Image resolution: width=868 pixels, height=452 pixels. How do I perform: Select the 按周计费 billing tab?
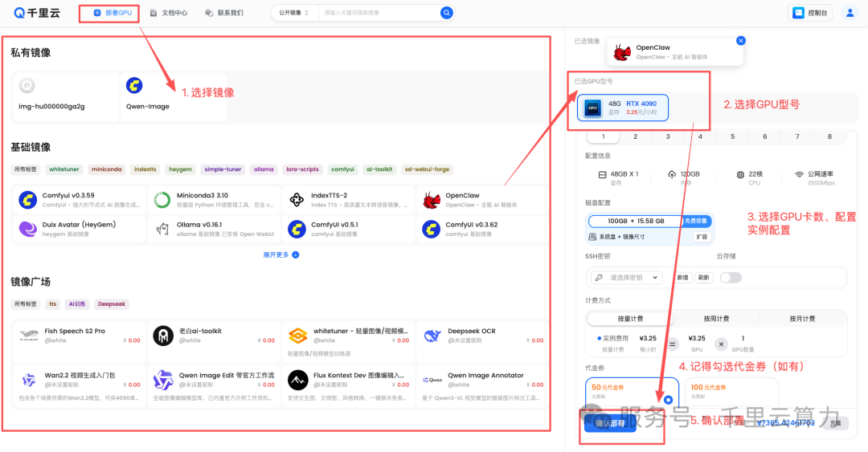point(716,319)
